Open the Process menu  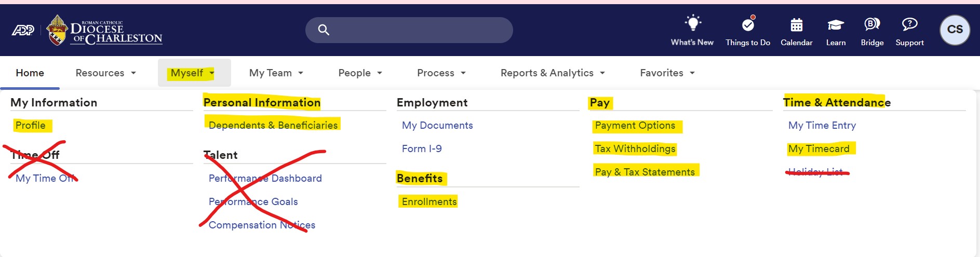441,73
